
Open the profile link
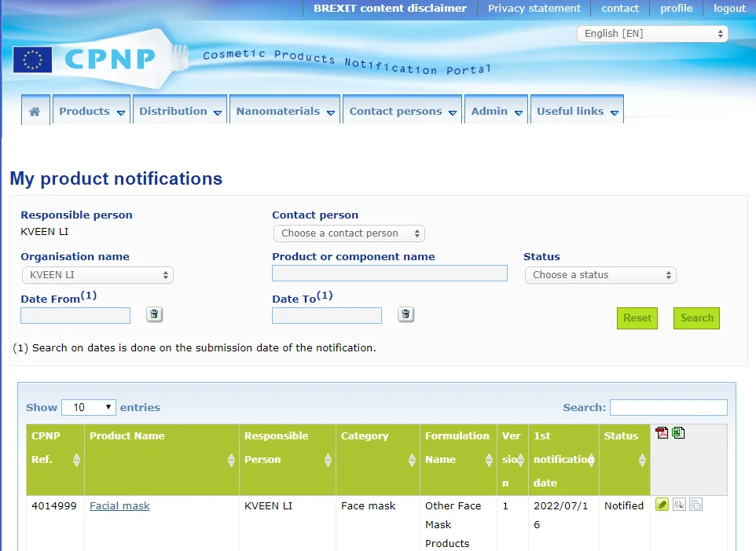(x=677, y=8)
